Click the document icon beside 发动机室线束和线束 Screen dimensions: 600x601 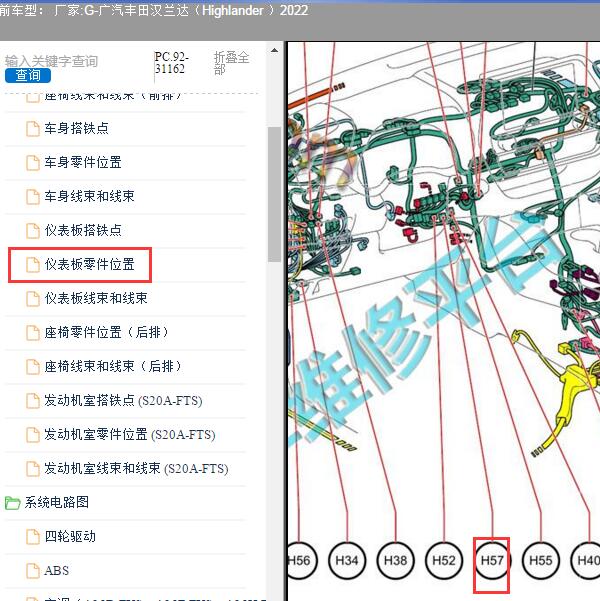(x=33, y=469)
